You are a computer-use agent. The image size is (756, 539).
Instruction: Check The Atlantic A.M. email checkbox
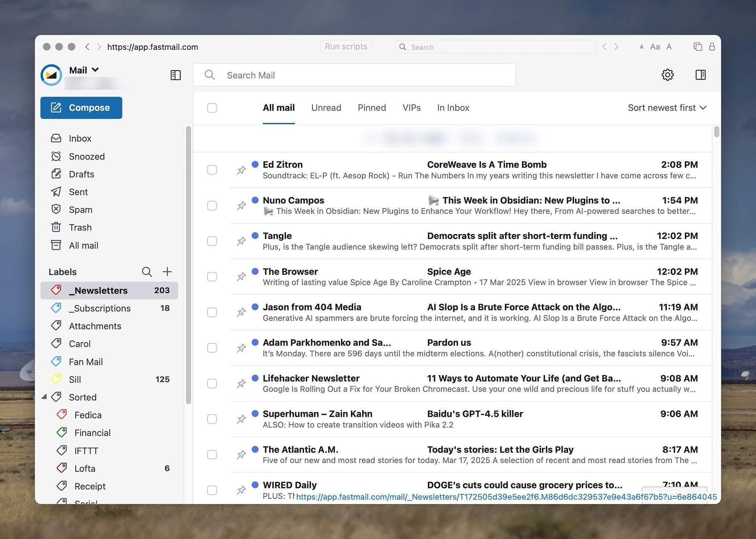click(x=212, y=454)
